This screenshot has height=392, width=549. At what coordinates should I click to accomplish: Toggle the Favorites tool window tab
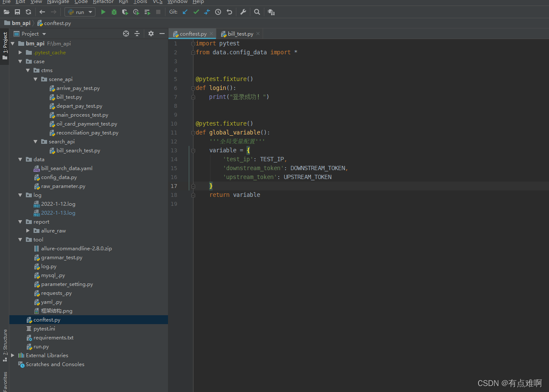coord(5,381)
